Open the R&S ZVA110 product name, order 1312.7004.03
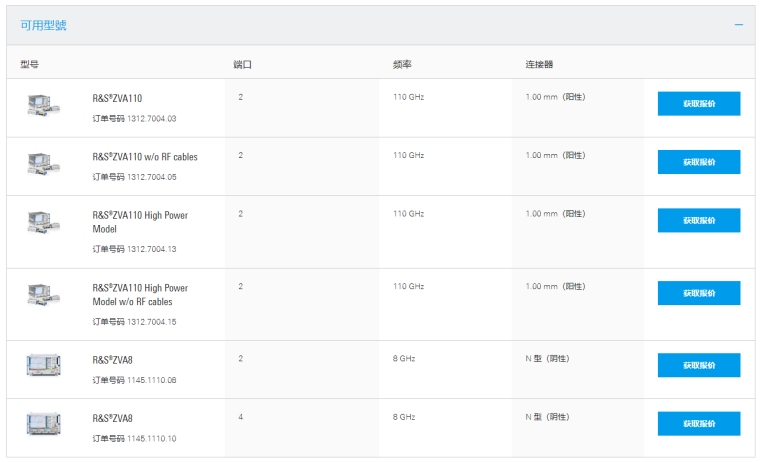 117,99
